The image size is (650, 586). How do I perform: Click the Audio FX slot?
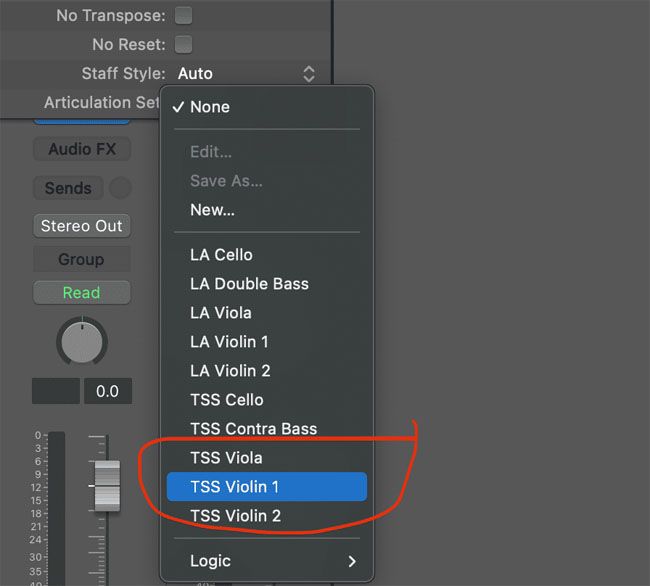pyautogui.click(x=82, y=150)
